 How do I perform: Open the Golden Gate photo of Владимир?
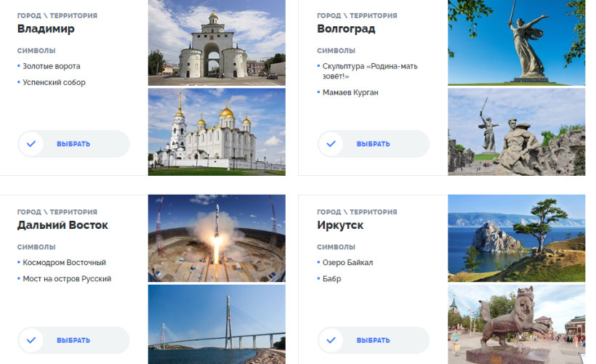point(217,43)
